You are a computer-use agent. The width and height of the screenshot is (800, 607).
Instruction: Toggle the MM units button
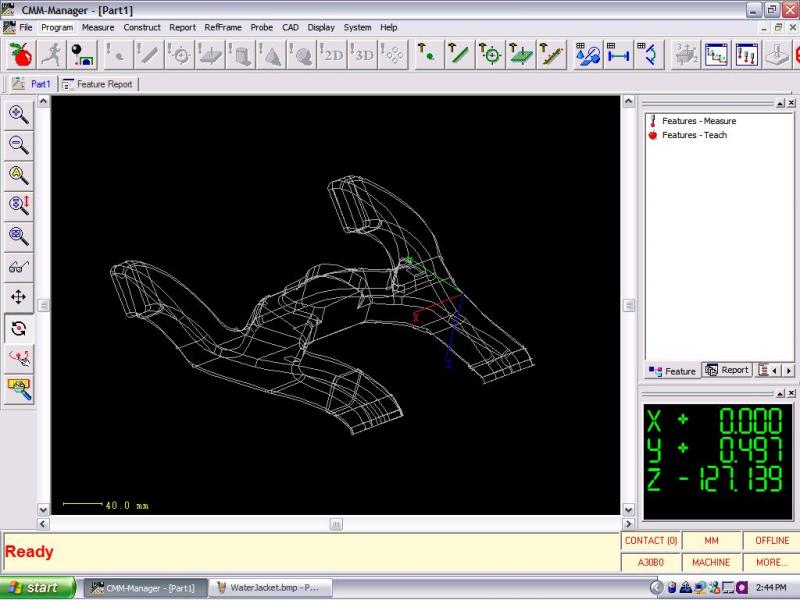coord(712,541)
